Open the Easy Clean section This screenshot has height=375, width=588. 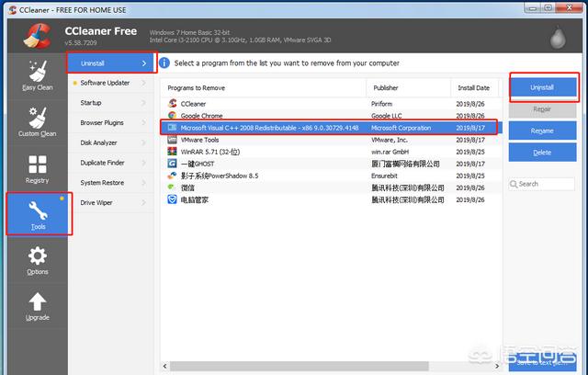click(x=38, y=77)
